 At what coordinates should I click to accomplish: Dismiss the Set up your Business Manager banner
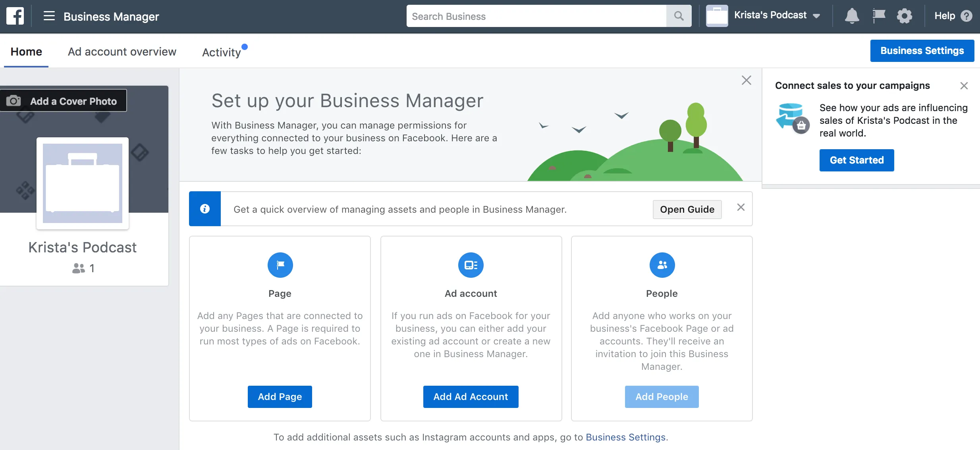[747, 80]
